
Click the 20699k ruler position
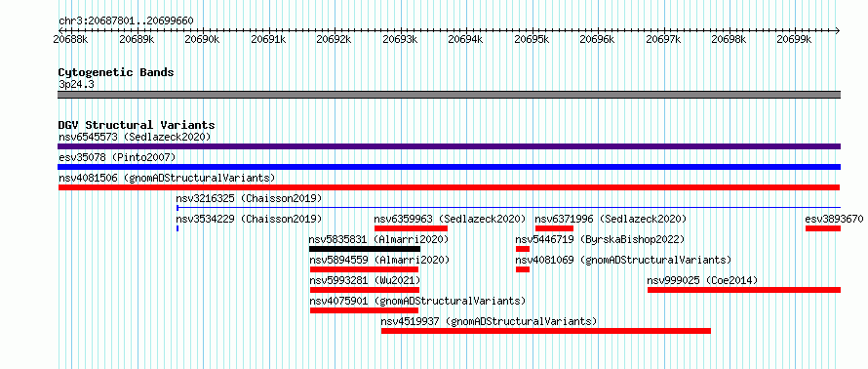[x=795, y=39]
